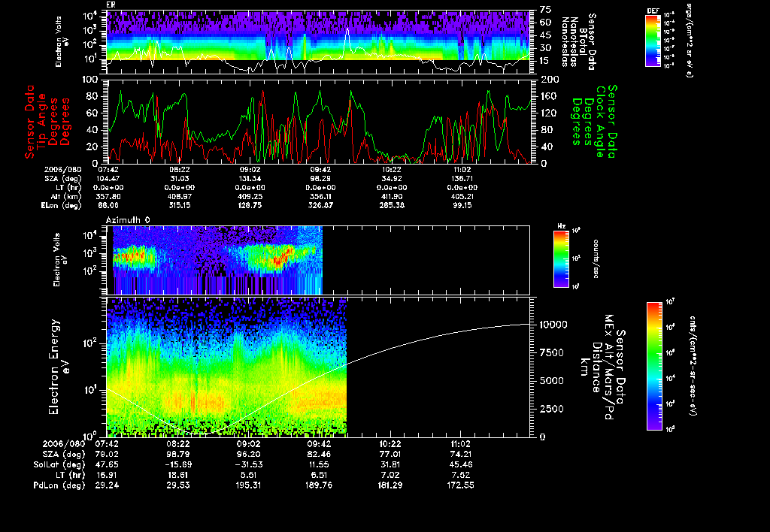The width and height of the screenshot is (770, 532).
Task: Click the 10000 km distance tick label
Action: 553,325
